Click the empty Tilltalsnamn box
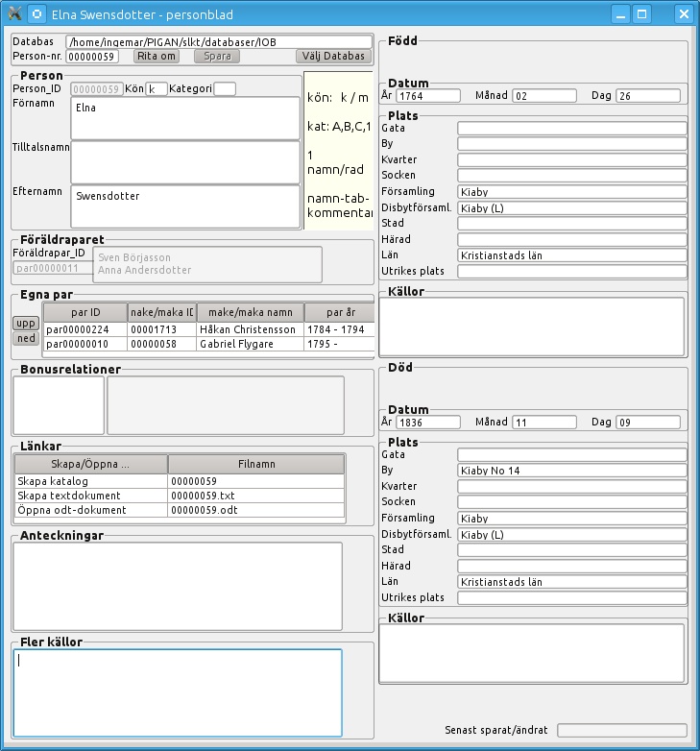This screenshot has width=700, height=751. tap(185, 162)
